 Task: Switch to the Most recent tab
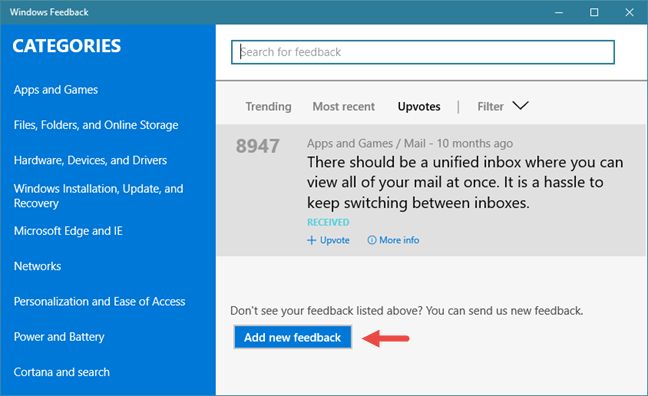(x=343, y=107)
